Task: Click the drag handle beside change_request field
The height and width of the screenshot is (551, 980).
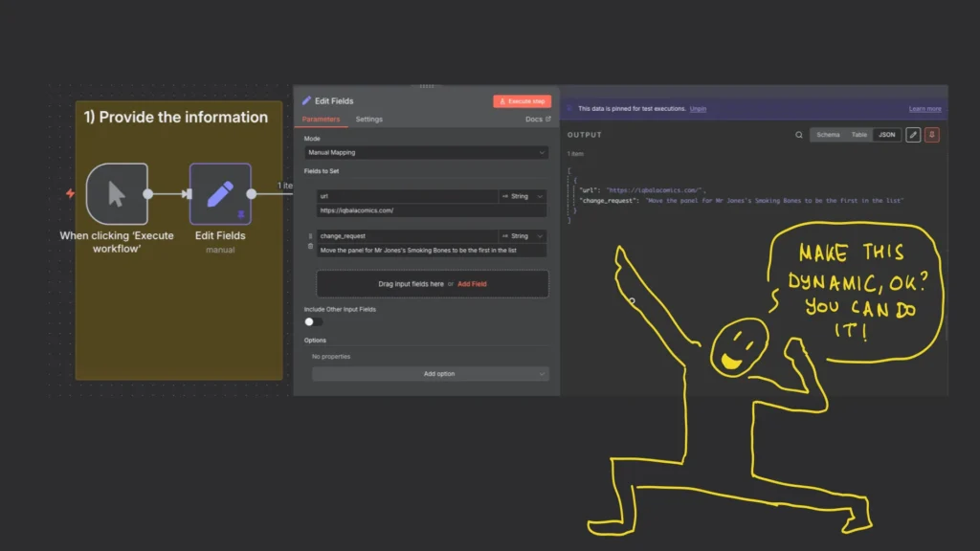Action: tap(310, 236)
